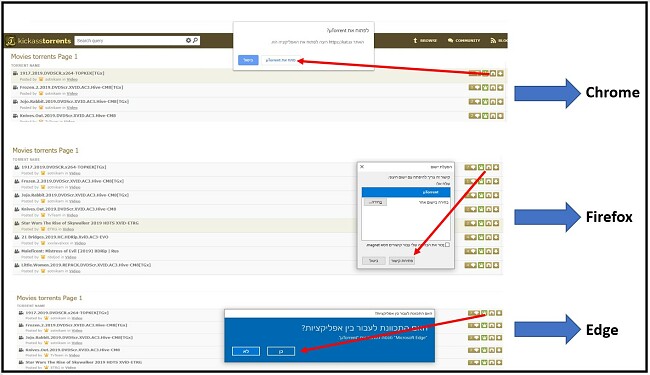Image resolution: width=650 pixels, height=375 pixels.
Task: Click the white open-uTorrent button in Chrome dialog
Action: (281, 60)
